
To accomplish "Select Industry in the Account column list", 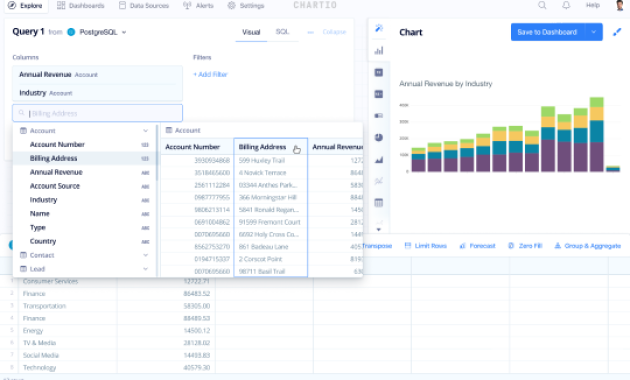I will (85, 200).
